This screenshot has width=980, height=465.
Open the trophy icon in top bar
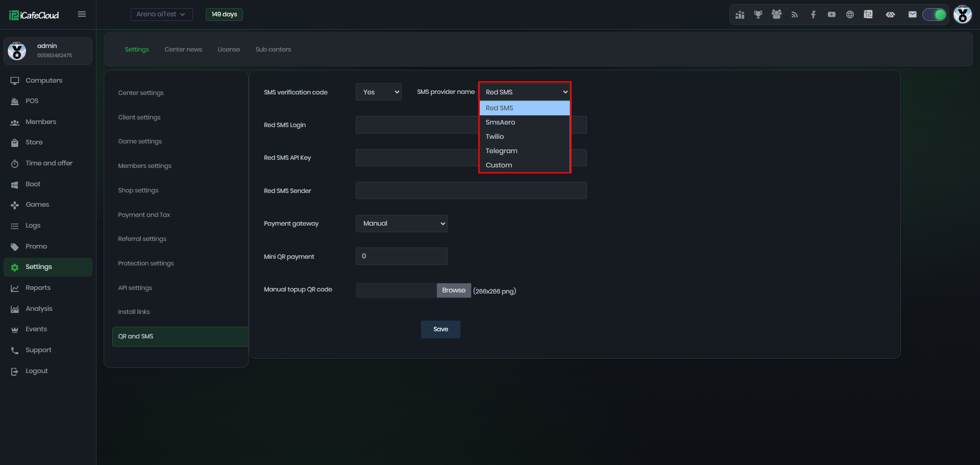tap(758, 15)
